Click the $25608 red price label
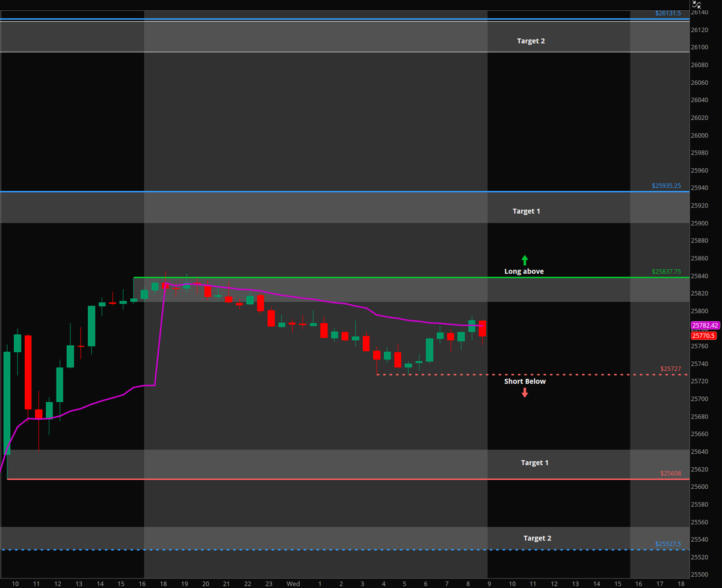Viewport: 722px width, 588px height. [670, 473]
